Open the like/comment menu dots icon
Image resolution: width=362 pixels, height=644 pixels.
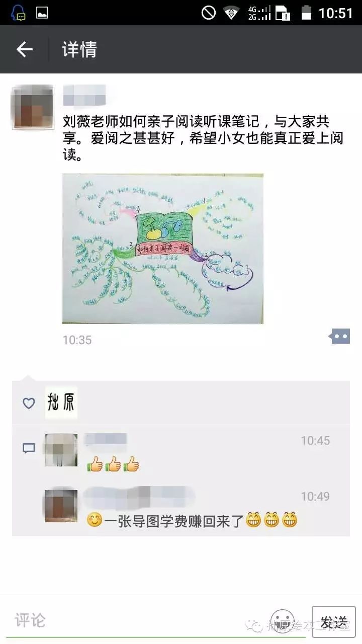pos(340,336)
